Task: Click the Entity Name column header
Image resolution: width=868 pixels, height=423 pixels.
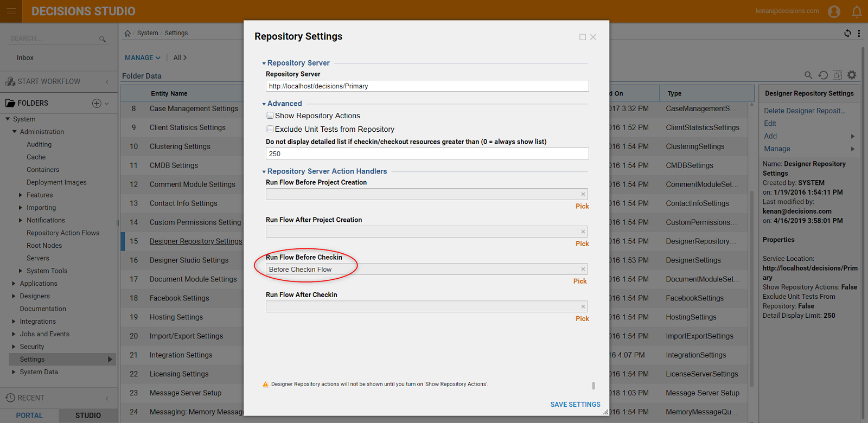Action: tap(169, 93)
